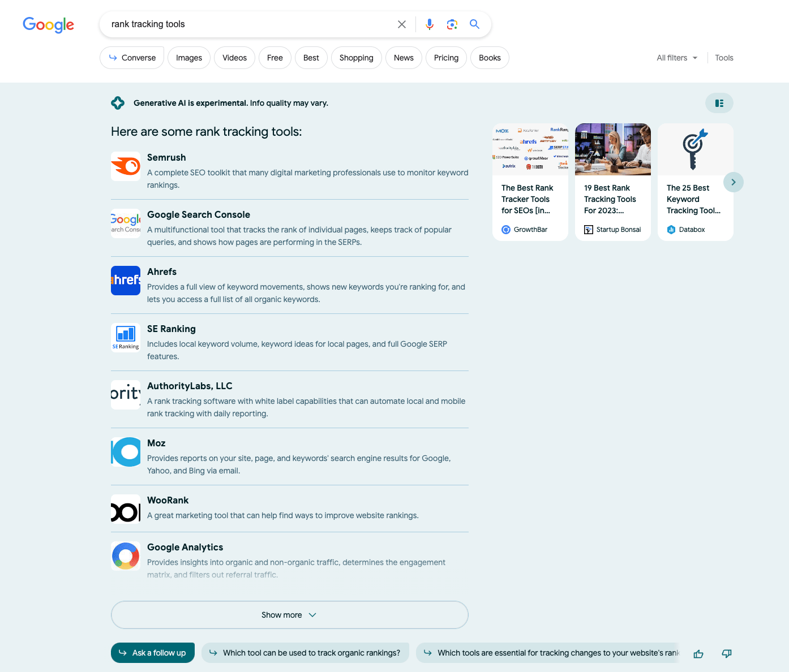Click the magnifying glass search icon

475,24
